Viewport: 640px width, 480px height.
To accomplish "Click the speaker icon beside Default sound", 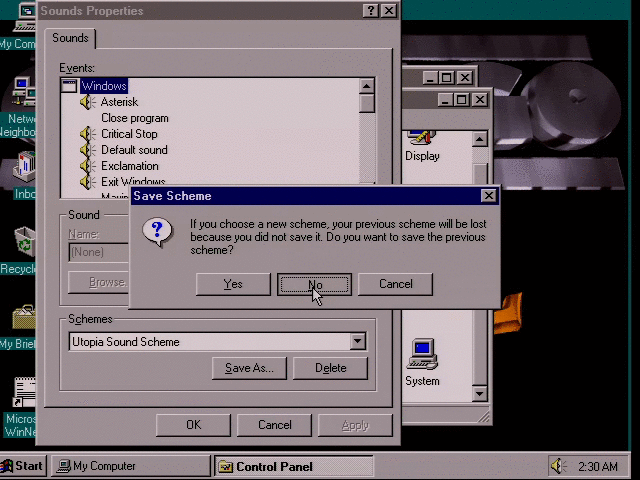I will click(x=87, y=150).
